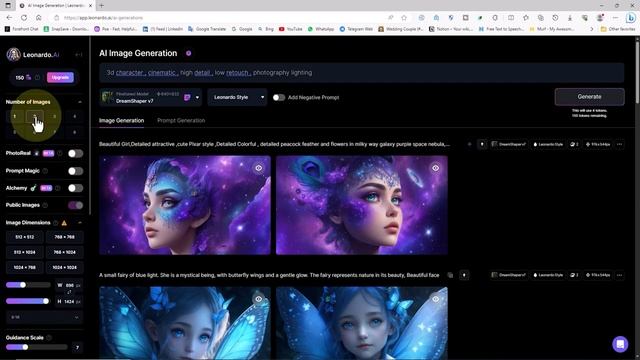Reuse the fairy prompt arrow button
Screen dimensions: 640x360
pos(464,275)
